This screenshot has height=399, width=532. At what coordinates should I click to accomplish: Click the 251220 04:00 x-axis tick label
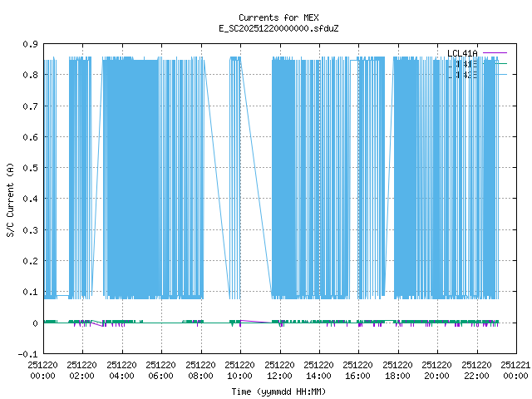click(x=122, y=369)
